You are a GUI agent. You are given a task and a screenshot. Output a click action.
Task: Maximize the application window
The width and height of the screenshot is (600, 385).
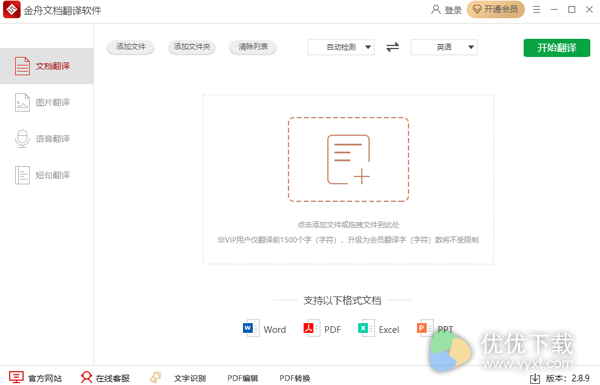click(571, 10)
